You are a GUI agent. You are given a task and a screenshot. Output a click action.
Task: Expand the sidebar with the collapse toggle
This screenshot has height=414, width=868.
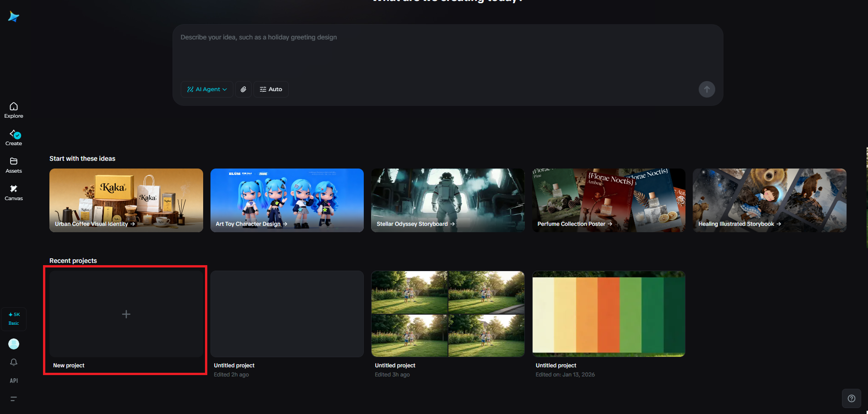[x=12, y=398]
